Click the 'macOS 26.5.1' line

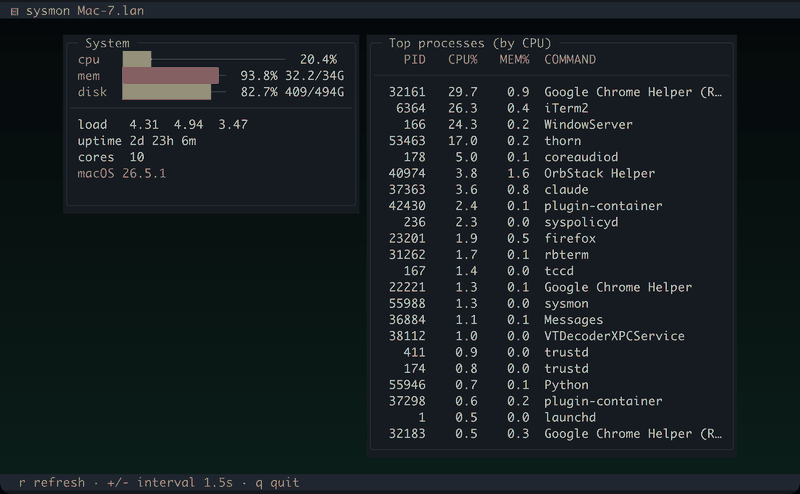tap(121, 174)
